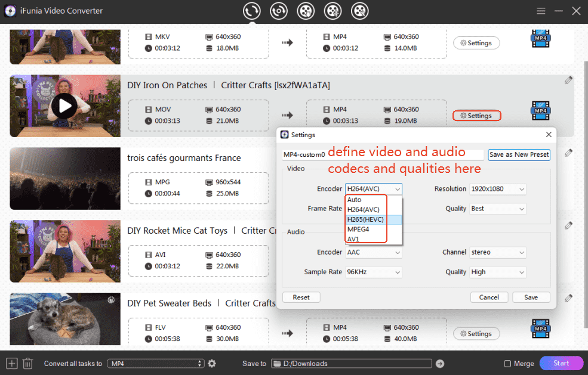
Task: Open the Convert tab icon in top toolbar
Action: (252, 11)
